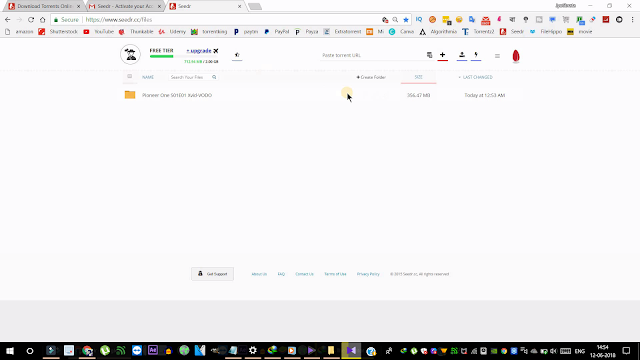Open the FileHippo bookmark

tap(546, 31)
